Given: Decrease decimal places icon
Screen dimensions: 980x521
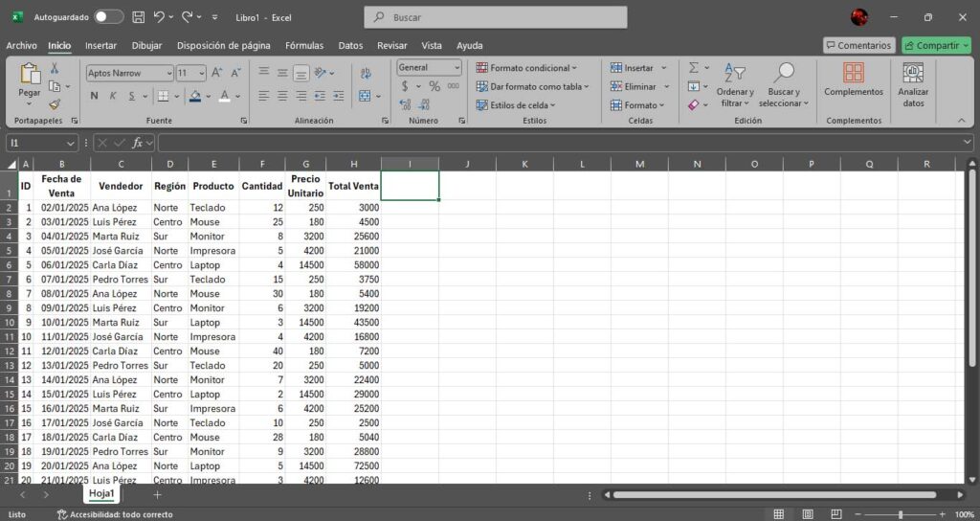Looking at the screenshot, I should (x=424, y=104).
